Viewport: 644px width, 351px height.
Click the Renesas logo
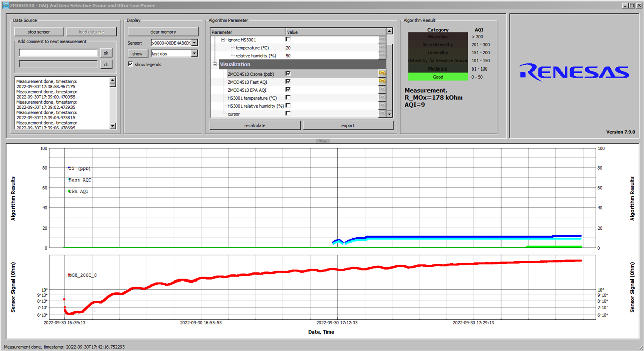pyautogui.click(x=574, y=72)
